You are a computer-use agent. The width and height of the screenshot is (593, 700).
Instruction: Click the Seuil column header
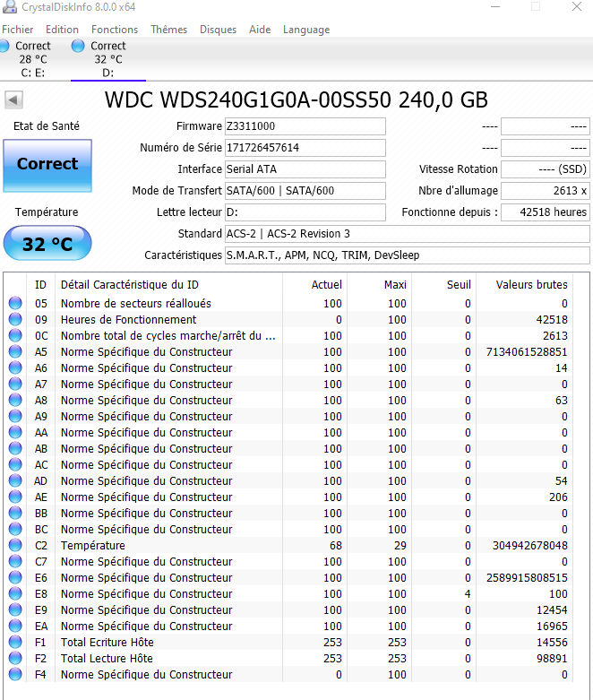(x=459, y=284)
